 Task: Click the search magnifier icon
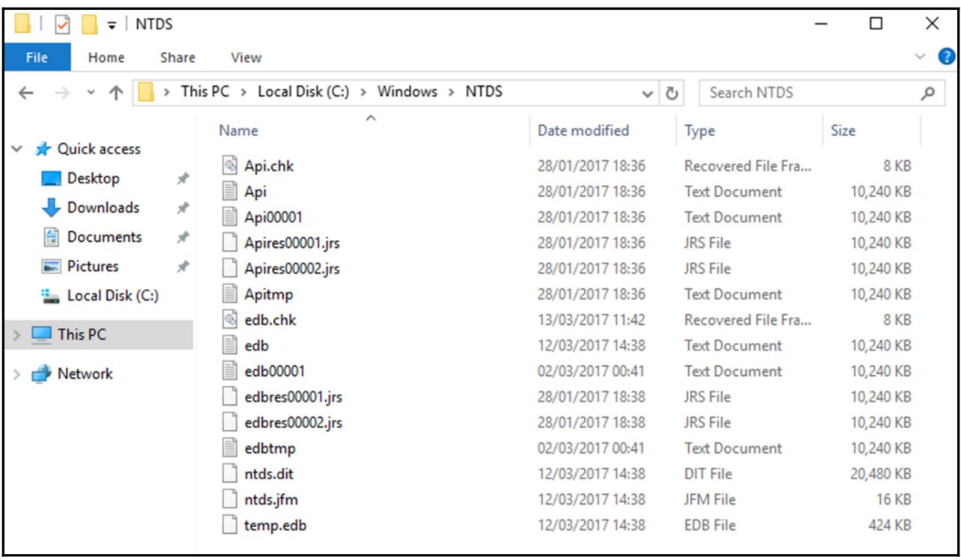click(927, 93)
